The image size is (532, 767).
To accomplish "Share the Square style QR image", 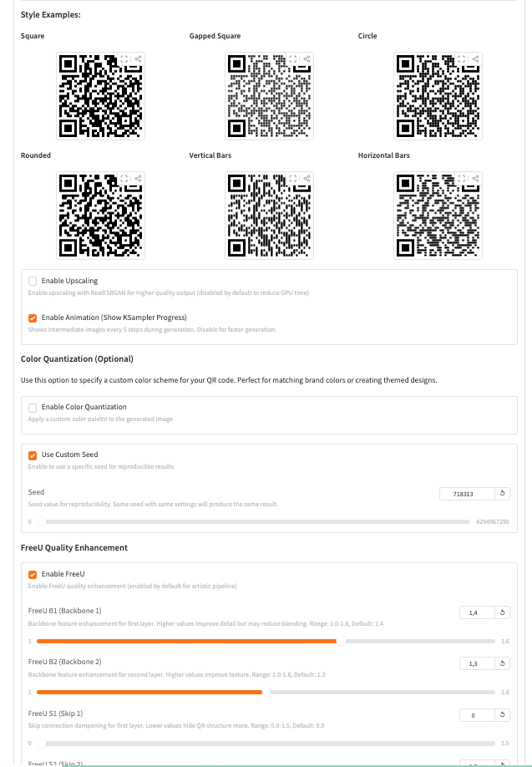I will pyautogui.click(x=137, y=59).
